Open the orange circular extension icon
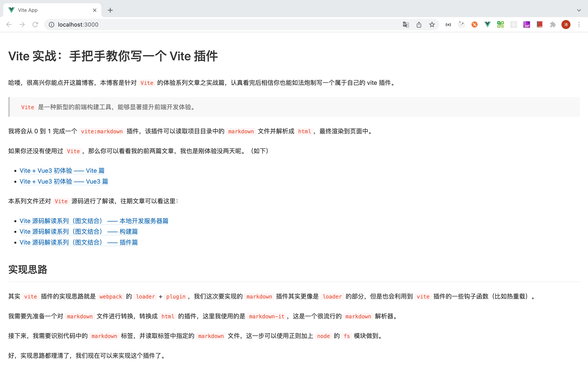Viewport: 588px width, 368px height. coord(474,25)
